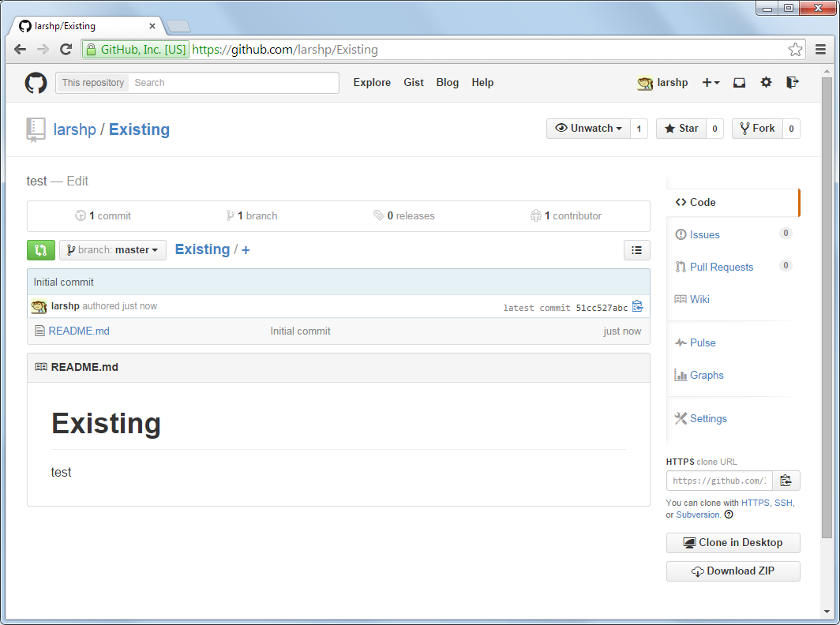
Task: Click stargazers count next to Star
Action: tap(714, 129)
